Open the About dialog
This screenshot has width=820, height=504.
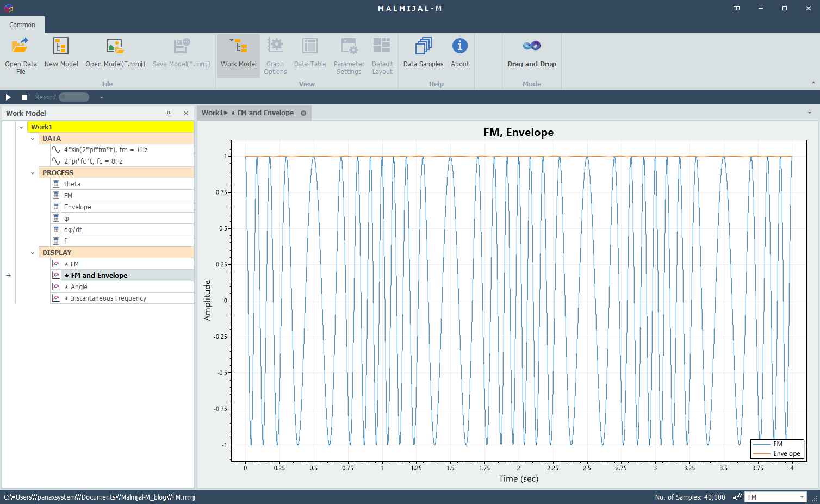(x=459, y=53)
